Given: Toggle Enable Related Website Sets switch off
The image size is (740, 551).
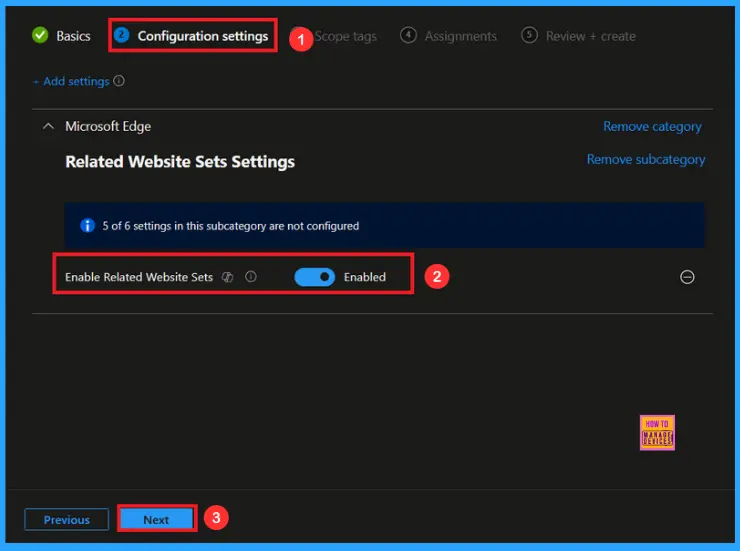Looking at the screenshot, I should point(314,277).
